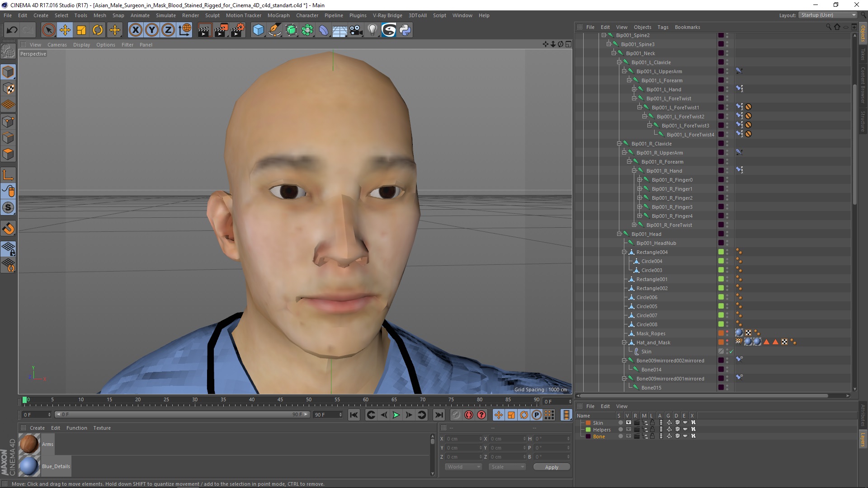
Task: Enable the Snap magnet icon
Action: [x=8, y=229]
